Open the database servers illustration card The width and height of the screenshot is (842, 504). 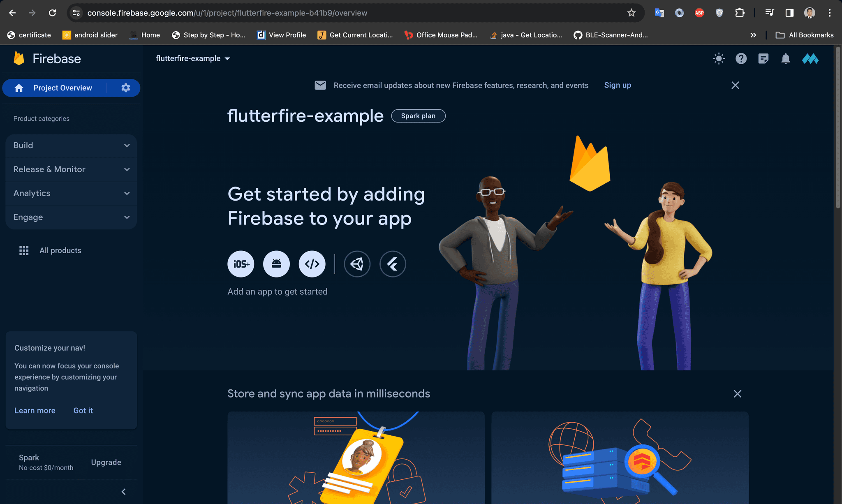point(620,458)
